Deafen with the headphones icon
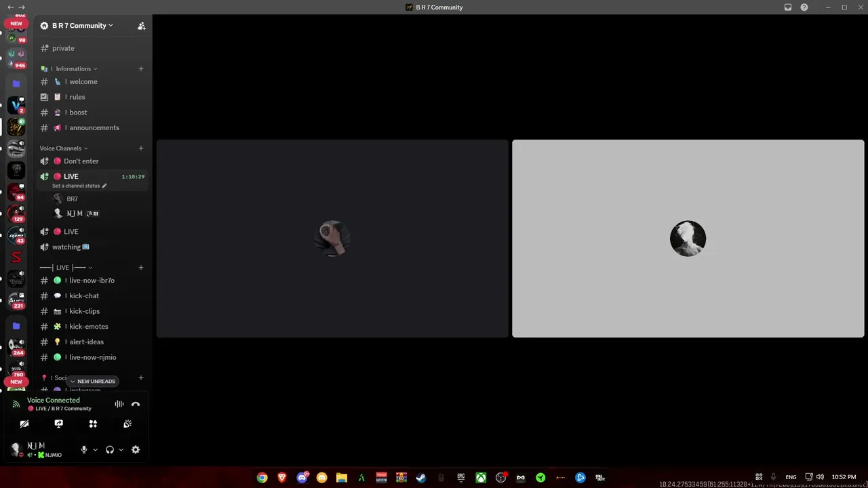 [110, 449]
